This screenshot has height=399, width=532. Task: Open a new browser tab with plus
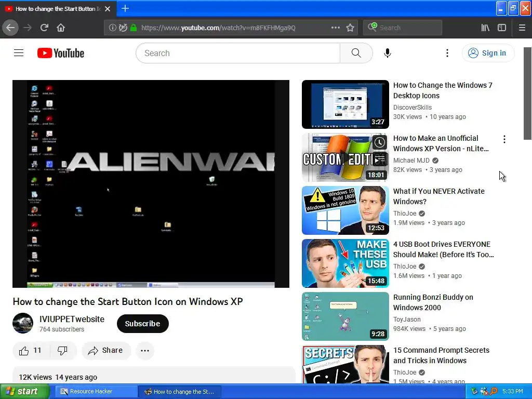point(125,8)
